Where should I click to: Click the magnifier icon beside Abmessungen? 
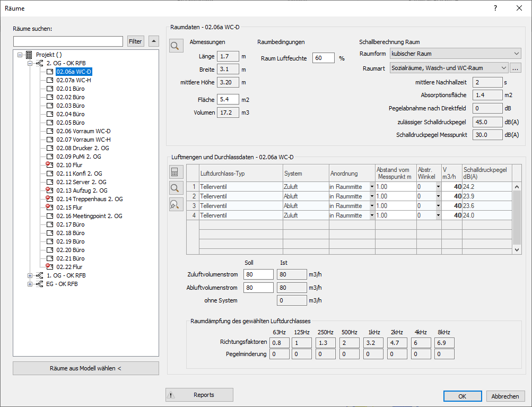click(x=176, y=46)
